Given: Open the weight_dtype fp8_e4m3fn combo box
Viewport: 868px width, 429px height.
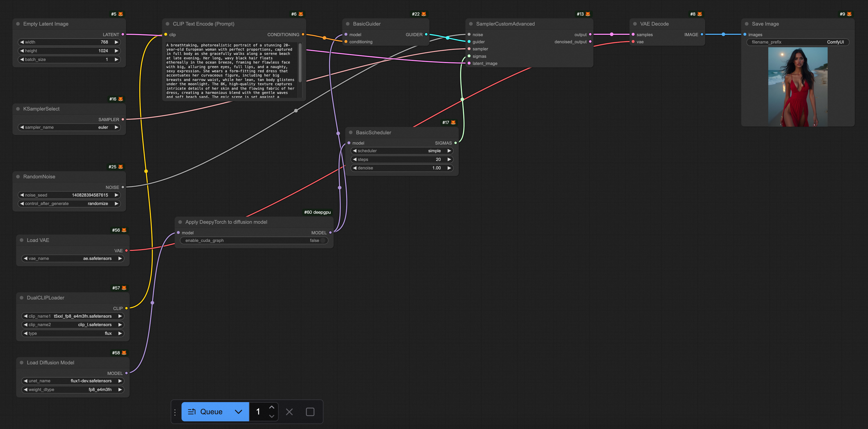Looking at the screenshot, I should (73, 390).
